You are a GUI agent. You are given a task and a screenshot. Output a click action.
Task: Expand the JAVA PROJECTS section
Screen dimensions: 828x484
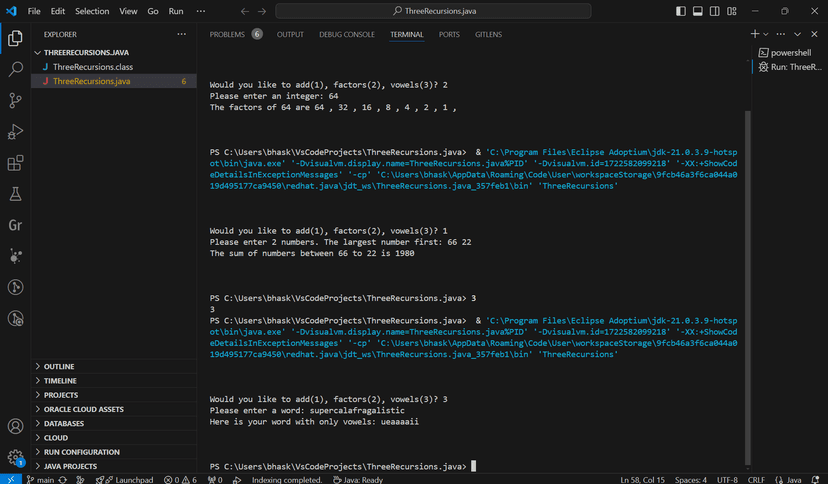click(x=114, y=466)
